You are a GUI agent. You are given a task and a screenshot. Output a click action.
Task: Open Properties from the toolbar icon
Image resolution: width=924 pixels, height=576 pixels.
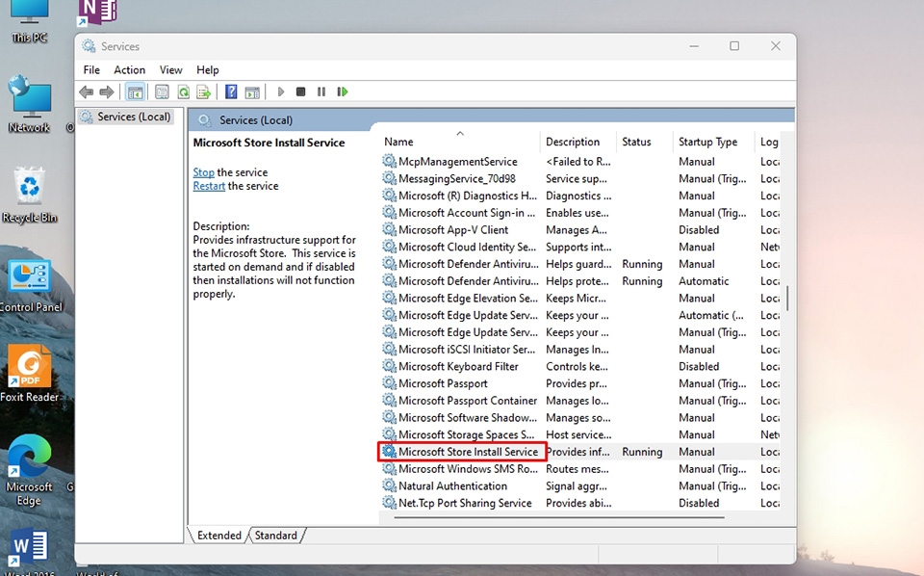[162, 92]
